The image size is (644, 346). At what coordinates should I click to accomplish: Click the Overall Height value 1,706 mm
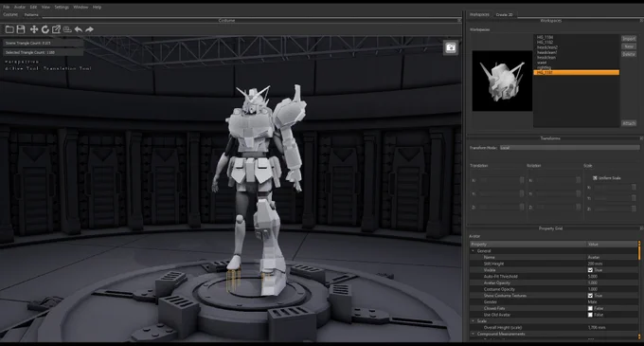(596, 327)
